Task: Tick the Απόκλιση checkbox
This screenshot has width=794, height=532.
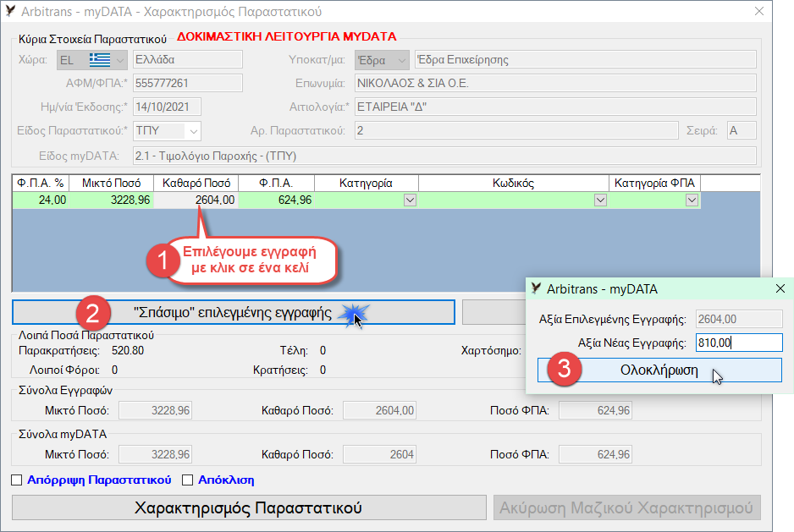Action: (x=187, y=480)
